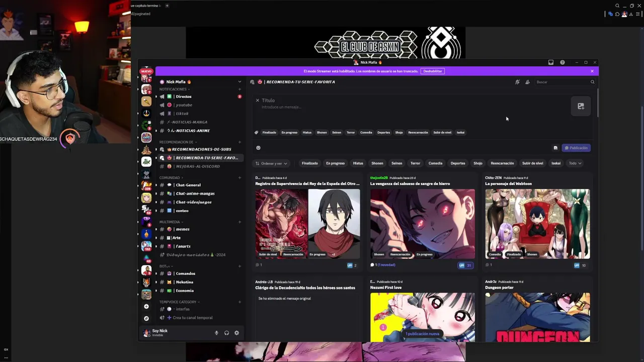Open the discover servers compass icon

[146, 318]
